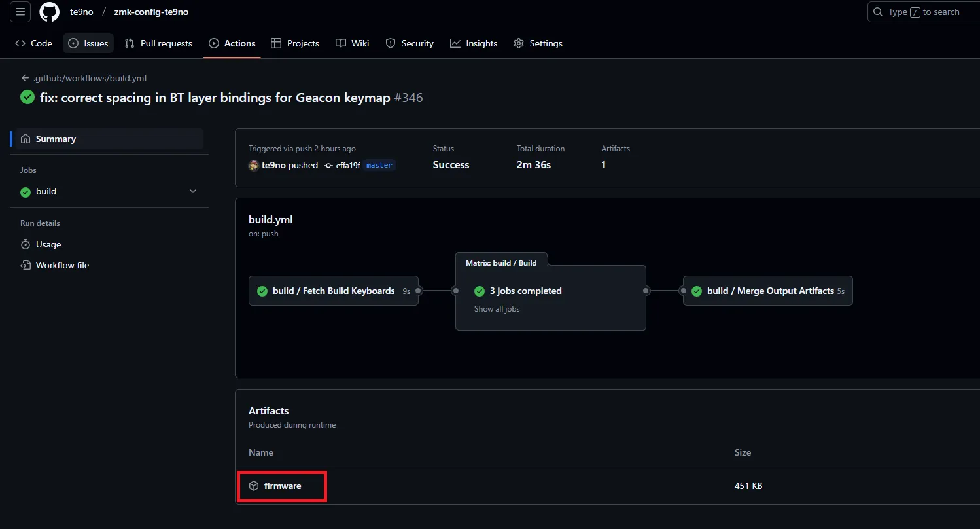Switch to the Pull requests tab
The image size is (980, 529).
coord(158,43)
